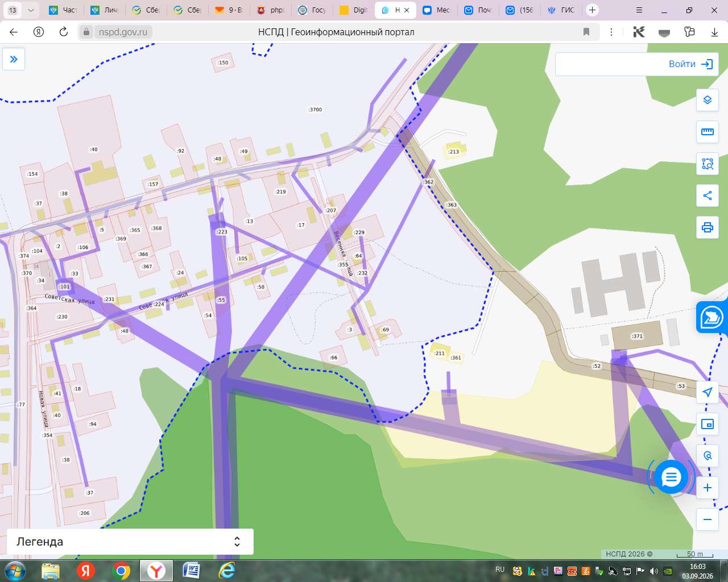Switch to the ГИС browser tab

click(561, 10)
